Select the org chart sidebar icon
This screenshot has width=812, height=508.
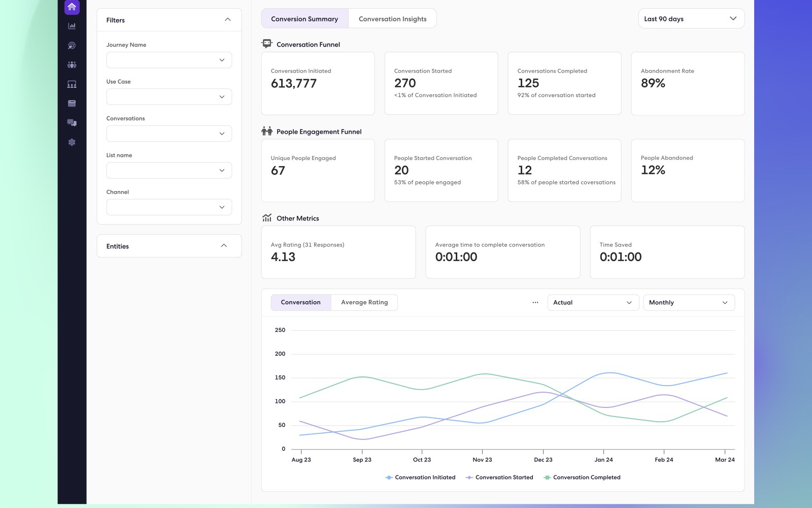pyautogui.click(x=72, y=84)
